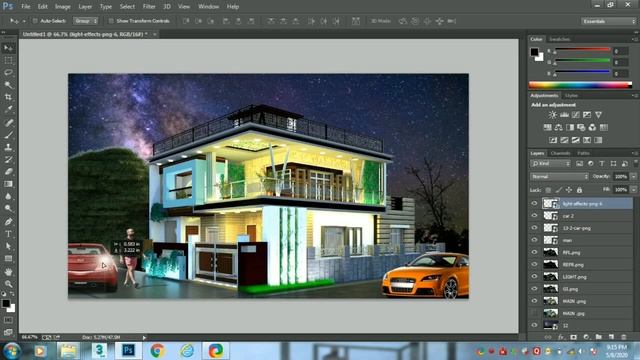Hide the car 2 layer

[534, 216]
